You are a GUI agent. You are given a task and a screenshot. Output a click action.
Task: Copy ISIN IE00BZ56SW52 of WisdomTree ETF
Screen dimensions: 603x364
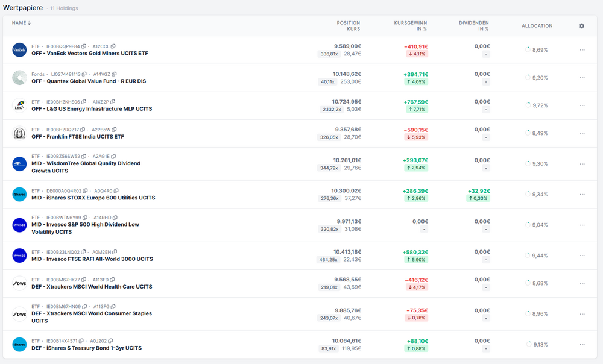pyautogui.click(x=84, y=157)
